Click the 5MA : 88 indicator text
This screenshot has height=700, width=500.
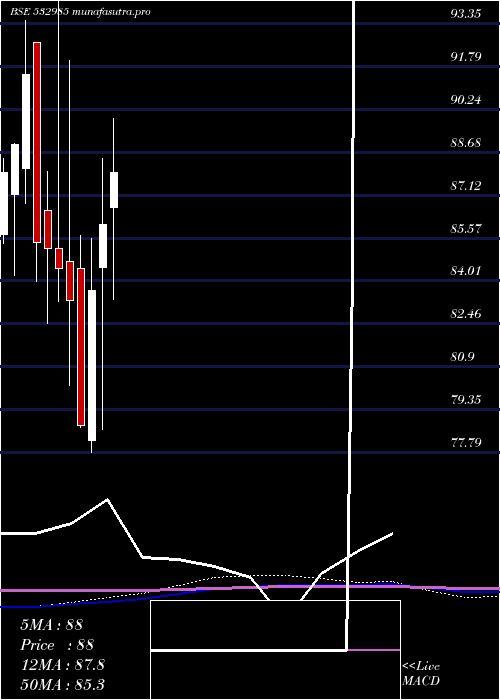pyautogui.click(x=51, y=625)
